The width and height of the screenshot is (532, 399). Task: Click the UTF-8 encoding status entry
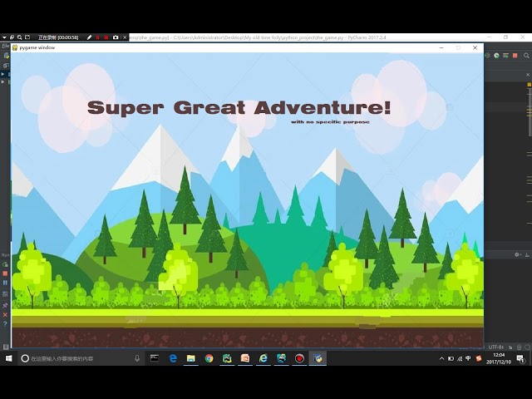[x=496, y=347]
